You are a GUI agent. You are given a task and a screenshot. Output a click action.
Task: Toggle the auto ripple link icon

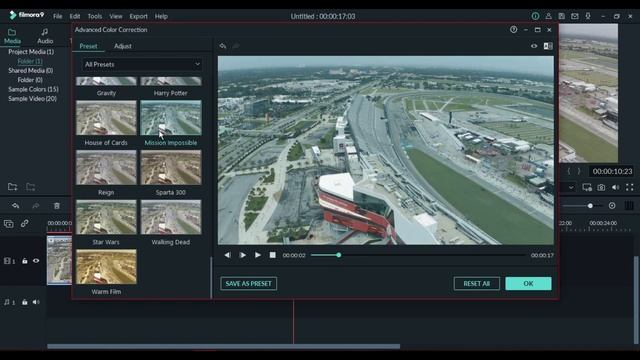24,223
